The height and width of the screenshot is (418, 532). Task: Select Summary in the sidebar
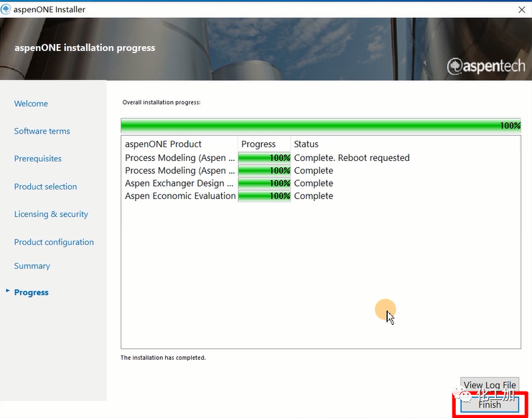[x=32, y=266]
